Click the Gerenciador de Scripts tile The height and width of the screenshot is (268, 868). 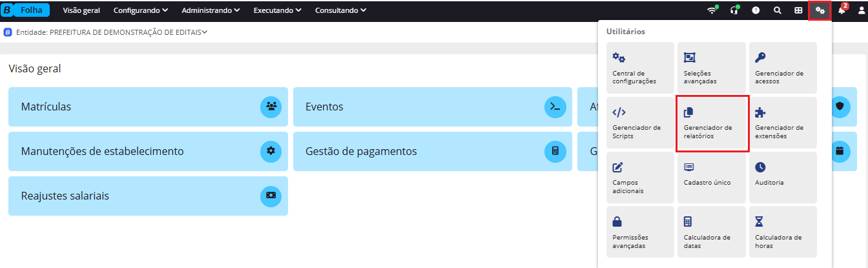point(641,123)
